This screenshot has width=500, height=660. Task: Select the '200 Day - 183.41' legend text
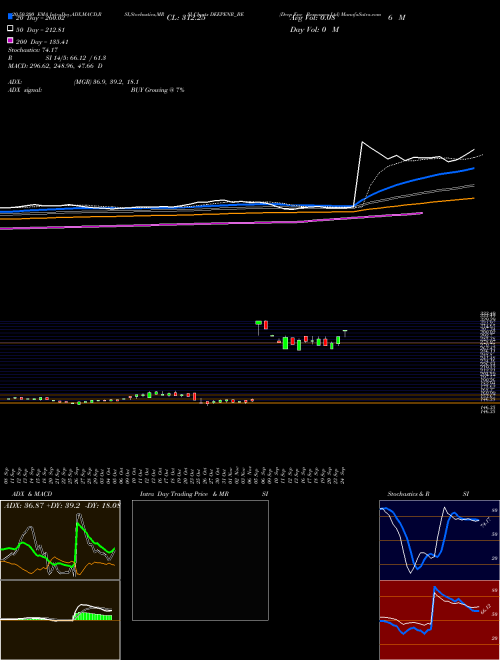(42, 42)
